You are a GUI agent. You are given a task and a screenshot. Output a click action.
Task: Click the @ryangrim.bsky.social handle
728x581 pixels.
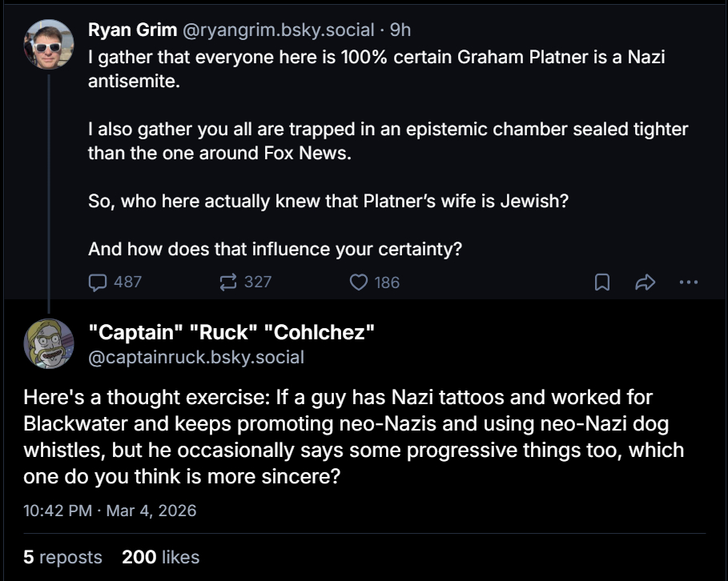(x=278, y=30)
